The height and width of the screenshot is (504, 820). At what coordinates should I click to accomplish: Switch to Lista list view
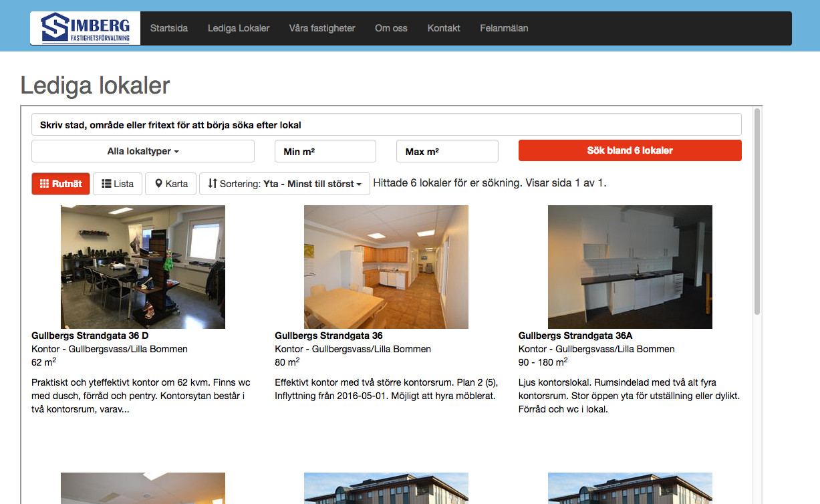(x=118, y=184)
